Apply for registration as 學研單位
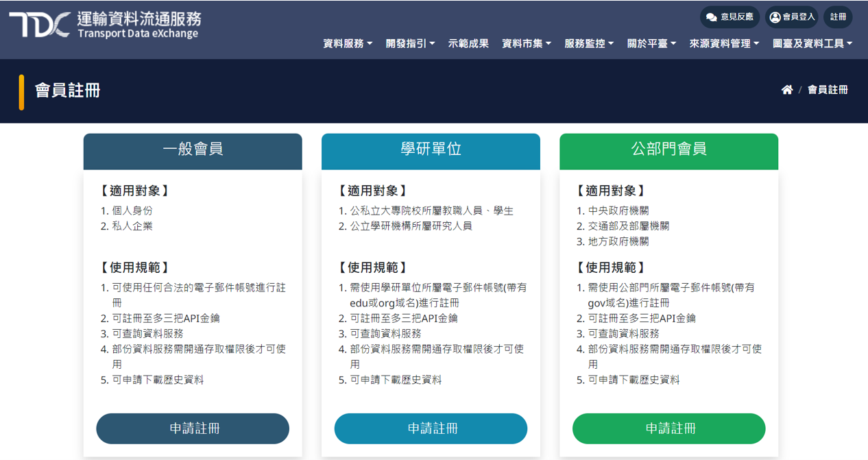This screenshot has height=460, width=868. click(431, 428)
